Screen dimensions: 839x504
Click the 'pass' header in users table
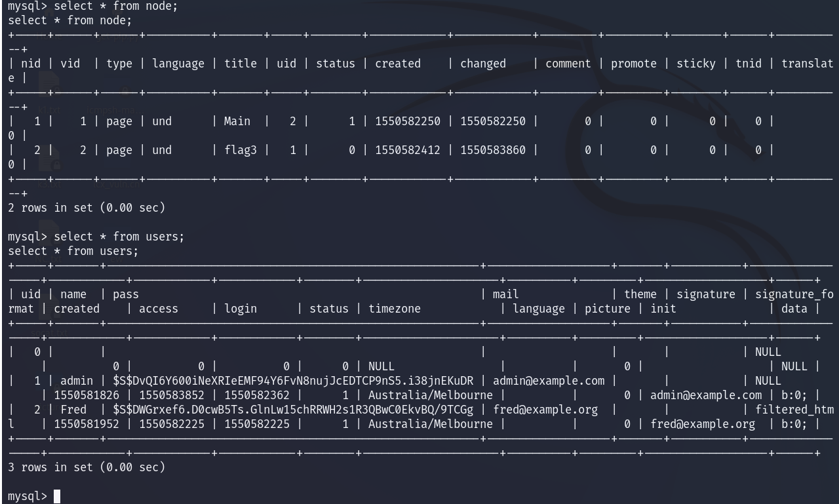click(126, 294)
